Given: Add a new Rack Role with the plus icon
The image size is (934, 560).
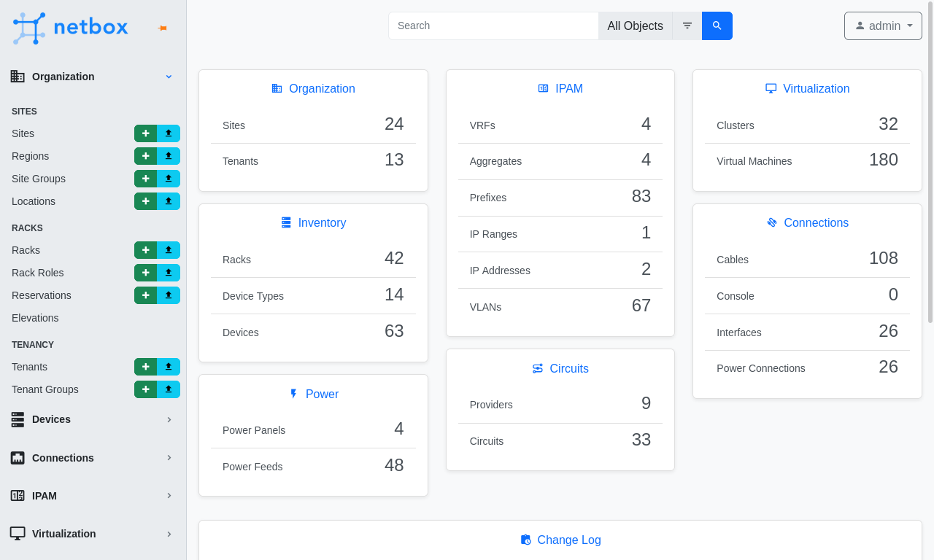Looking at the screenshot, I should (145, 273).
